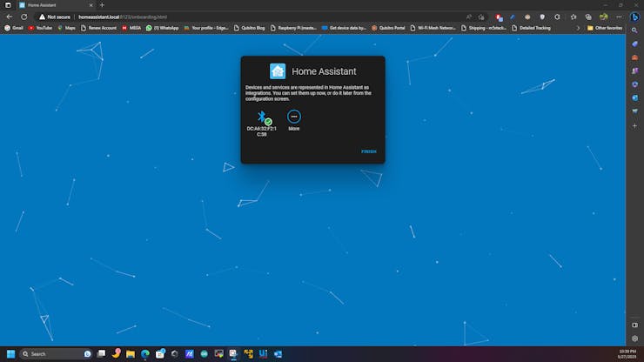Open the Your profile - Edge bookmark

tap(206, 28)
